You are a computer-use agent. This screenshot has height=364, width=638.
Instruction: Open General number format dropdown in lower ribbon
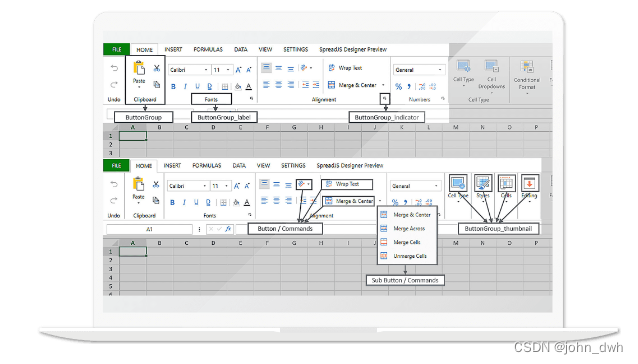(x=436, y=186)
